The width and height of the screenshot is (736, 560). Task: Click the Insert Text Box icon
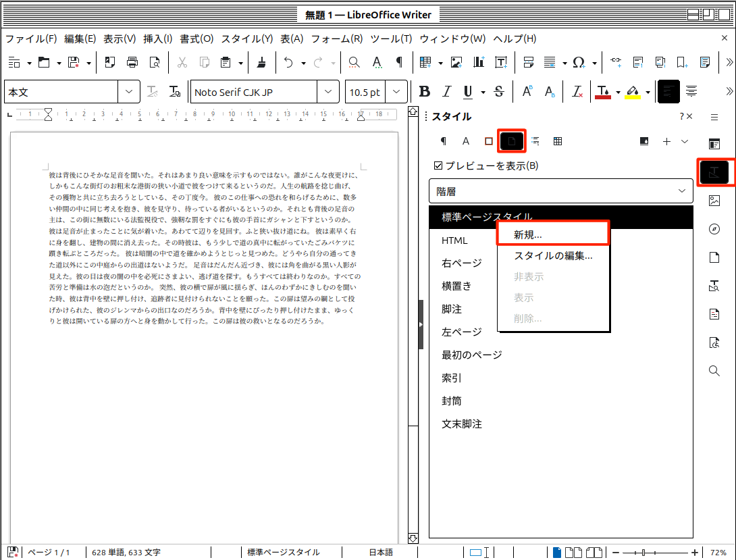[501, 62]
